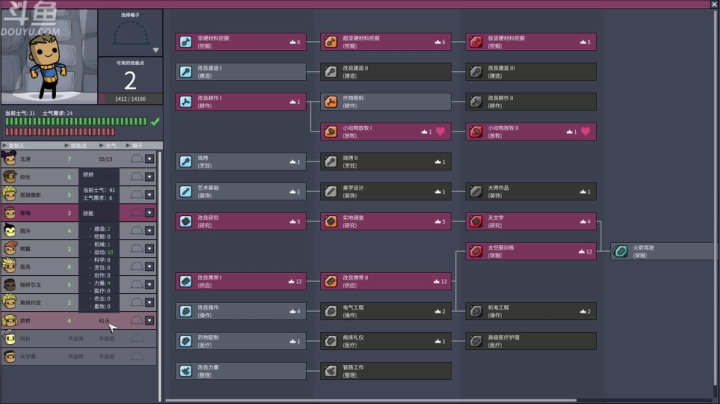Click the 改良研究 skill icon

(187, 221)
